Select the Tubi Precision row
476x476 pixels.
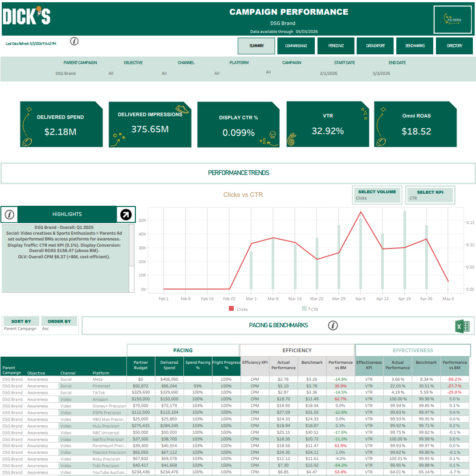[235, 466]
